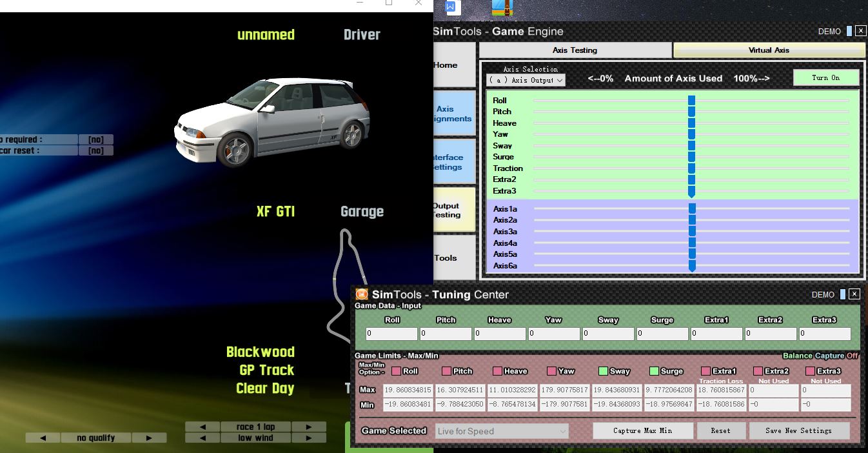Click the left arrow beside 'no qualify'
868x453 pixels.
tap(43, 438)
